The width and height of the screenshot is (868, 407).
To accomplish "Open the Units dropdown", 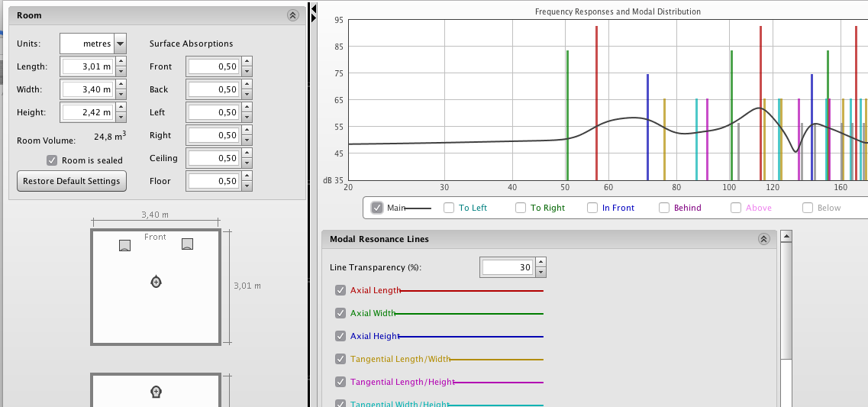I will pyautogui.click(x=120, y=44).
